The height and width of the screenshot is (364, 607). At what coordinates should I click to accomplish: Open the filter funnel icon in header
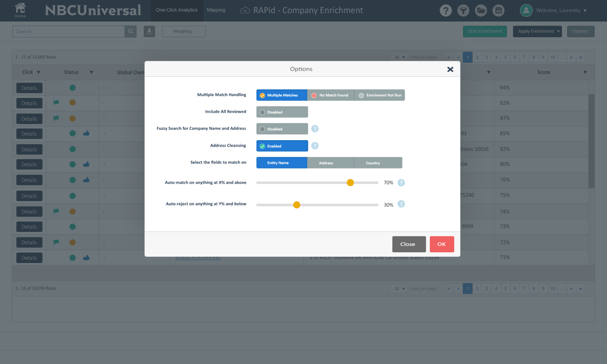pos(463,11)
